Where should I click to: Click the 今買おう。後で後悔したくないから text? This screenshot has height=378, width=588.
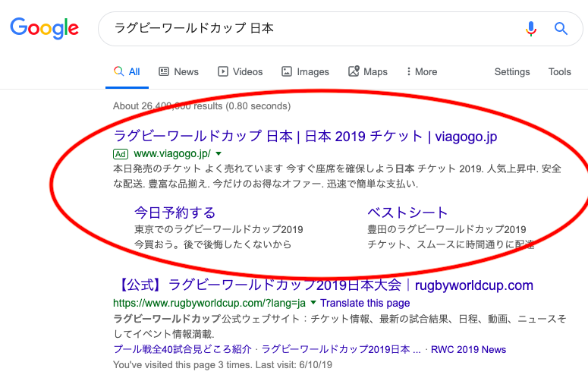[x=212, y=244]
